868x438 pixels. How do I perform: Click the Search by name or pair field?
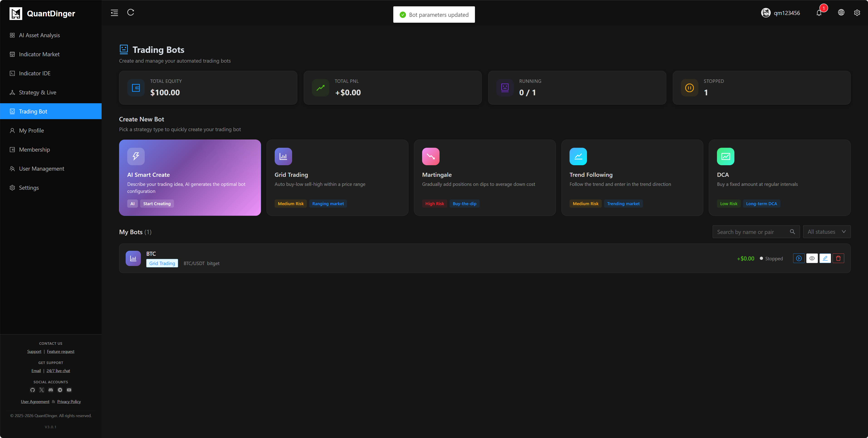tap(751, 232)
